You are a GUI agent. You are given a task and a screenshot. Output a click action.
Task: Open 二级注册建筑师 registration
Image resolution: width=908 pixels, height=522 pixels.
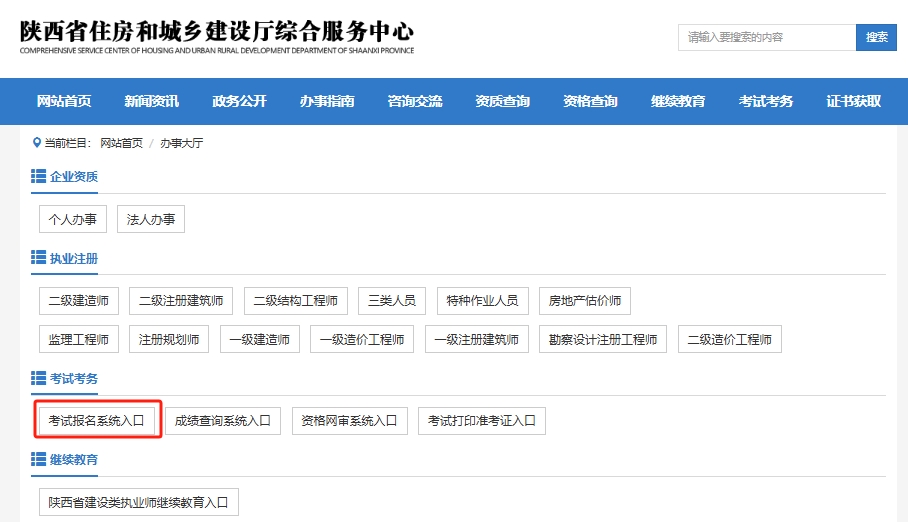181,301
